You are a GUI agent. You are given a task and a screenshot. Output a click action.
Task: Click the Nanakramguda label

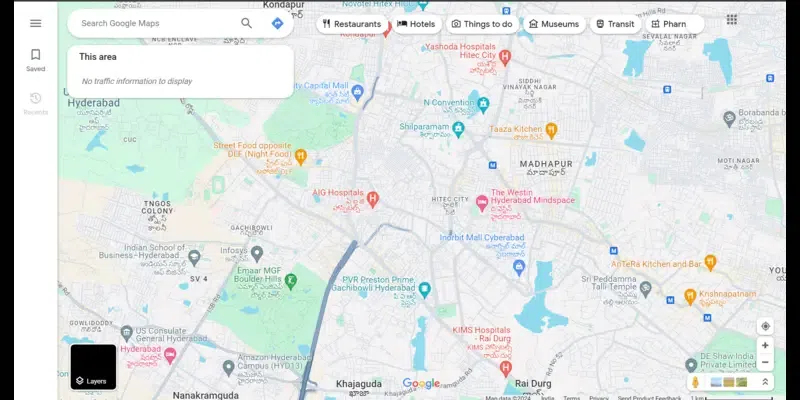206,395
